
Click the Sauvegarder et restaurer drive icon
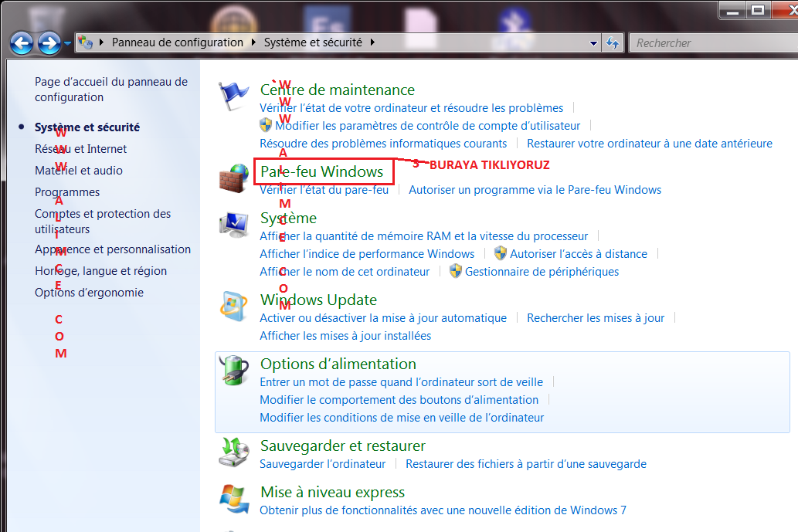pos(233,452)
